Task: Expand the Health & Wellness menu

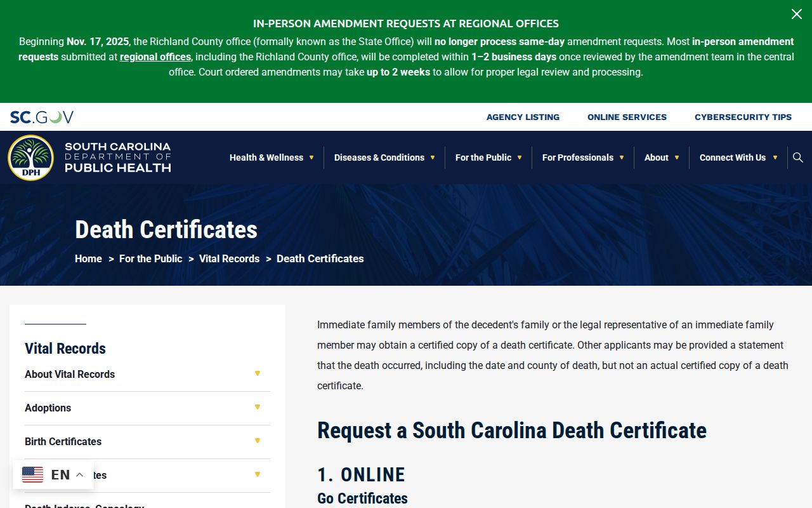Action: click(x=272, y=157)
